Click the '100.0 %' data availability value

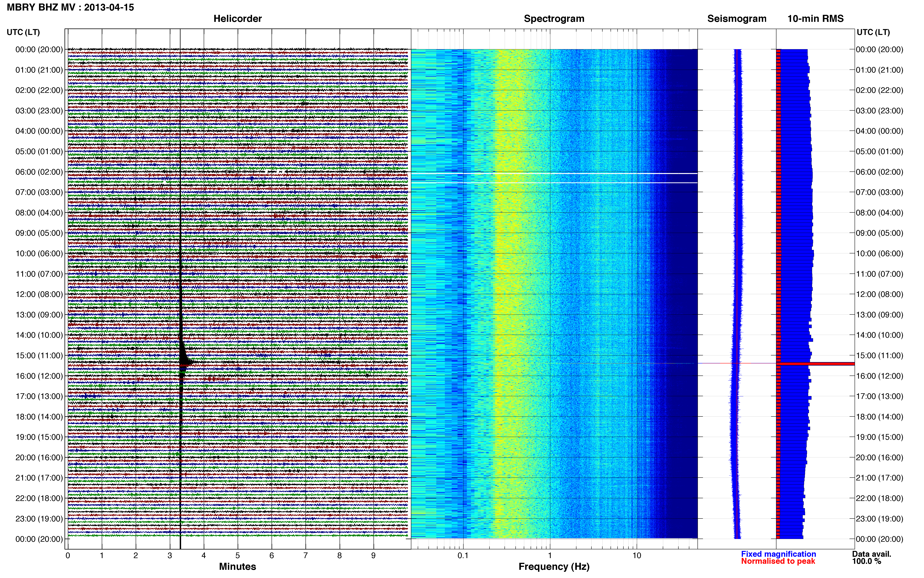pos(866,561)
